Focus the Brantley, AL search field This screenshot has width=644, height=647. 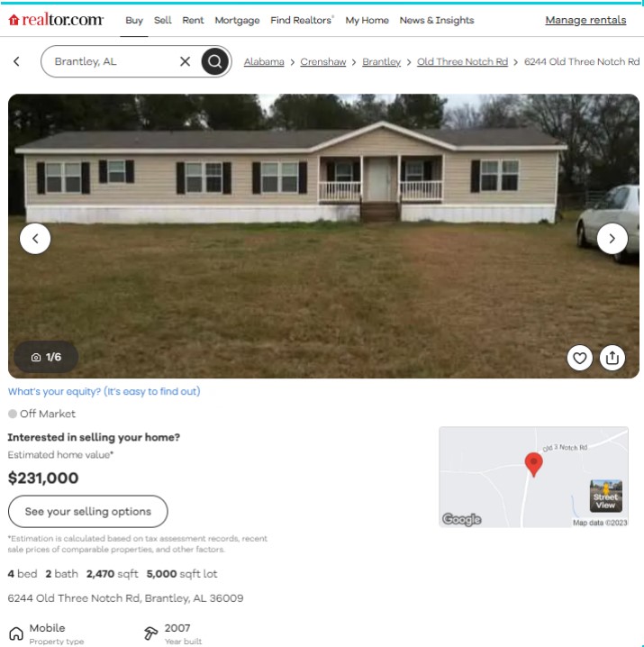tap(113, 61)
